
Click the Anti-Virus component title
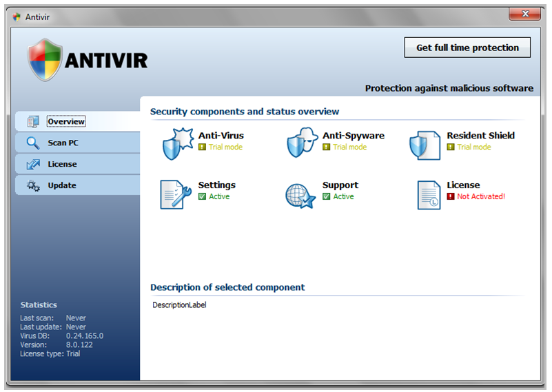[x=221, y=136]
